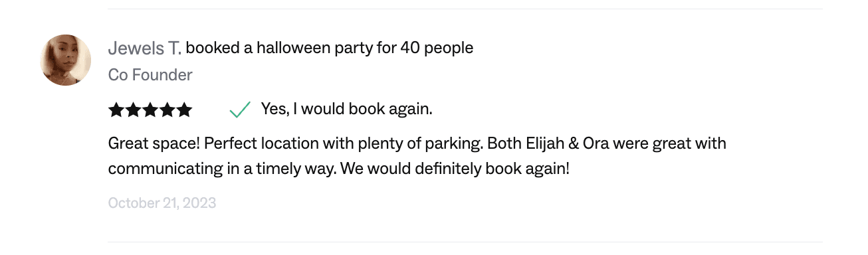Click Jewels T.'s profile avatar photo
The width and height of the screenshot is (868, 255).
coord(66,60)
